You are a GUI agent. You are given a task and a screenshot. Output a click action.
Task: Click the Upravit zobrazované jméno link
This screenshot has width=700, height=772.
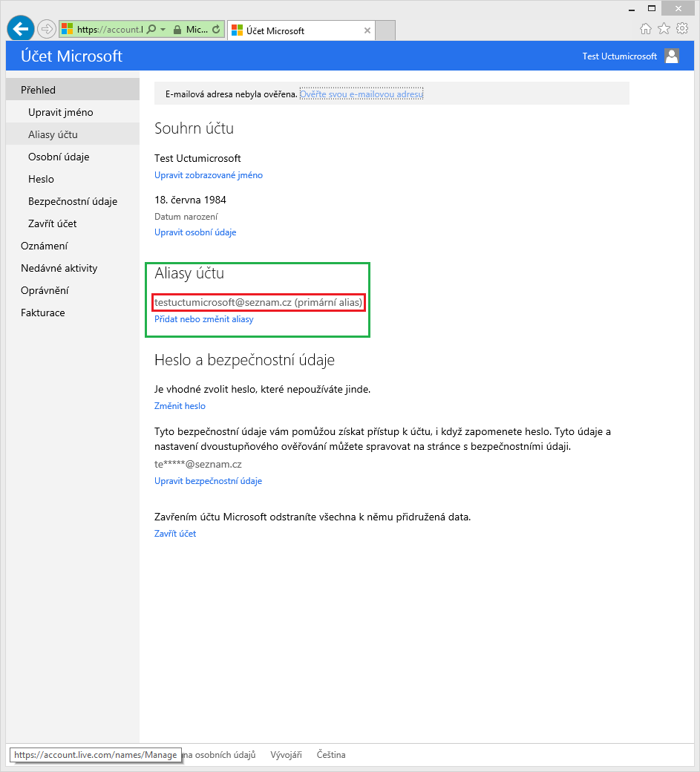(208, 175)
